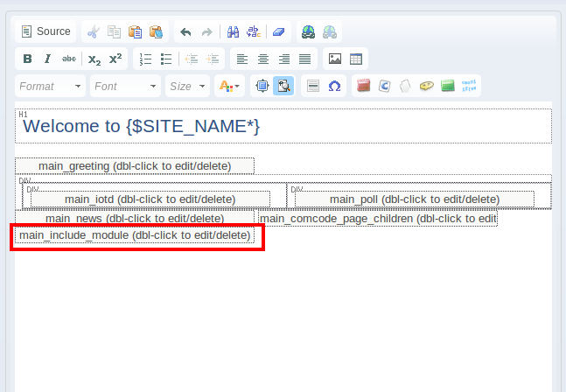The width and height of the screenshot is (566, 392).
Task: Open the text color picker
Action: [228, 87]
